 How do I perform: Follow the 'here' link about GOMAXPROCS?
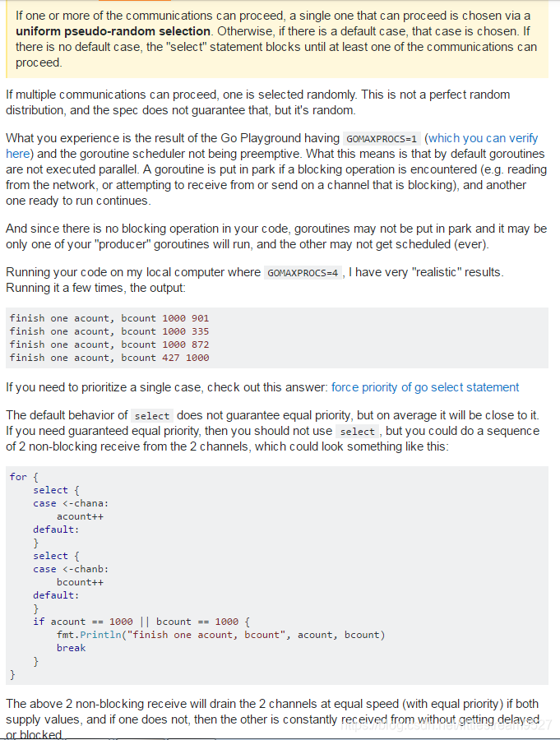[18, 154]
